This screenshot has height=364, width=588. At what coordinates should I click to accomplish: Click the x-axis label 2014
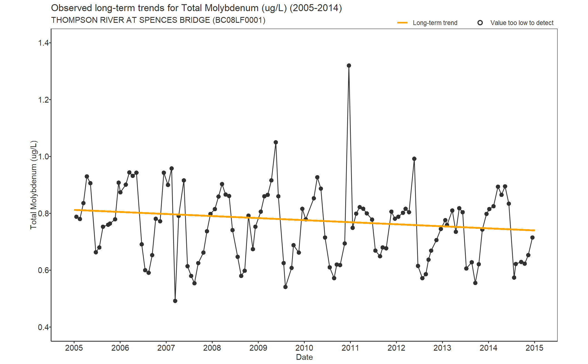(x=488, y=348)
